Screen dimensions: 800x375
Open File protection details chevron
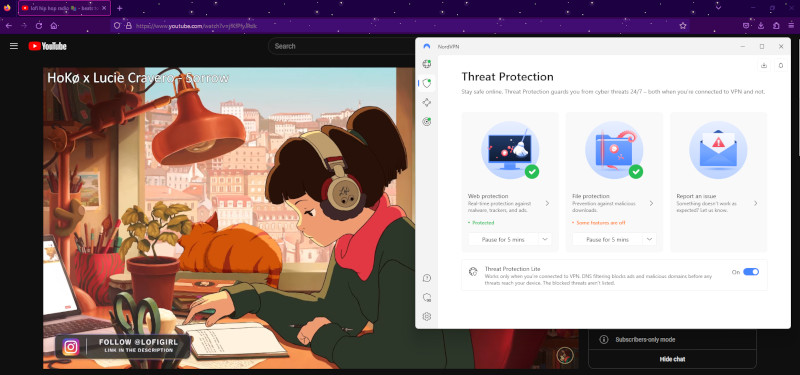[x=652, y=203]
